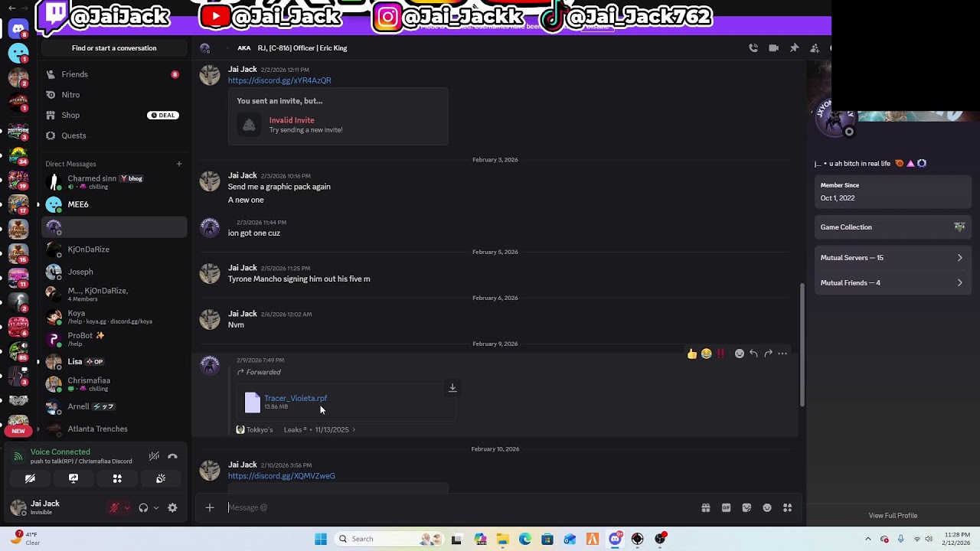Viewport: 980px width, 551px height.
Task: Click the Windows taskbar Search box
Action: (x=390, y=539)
